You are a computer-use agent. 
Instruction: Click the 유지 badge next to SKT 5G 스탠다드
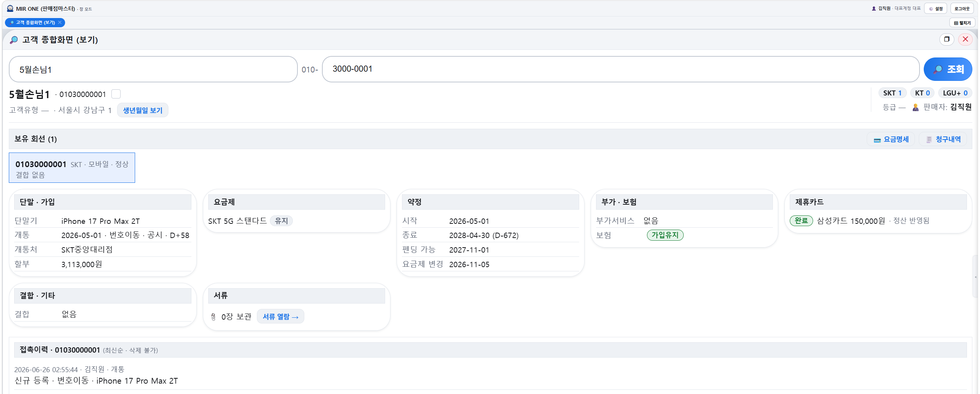(x=281, y=221)
